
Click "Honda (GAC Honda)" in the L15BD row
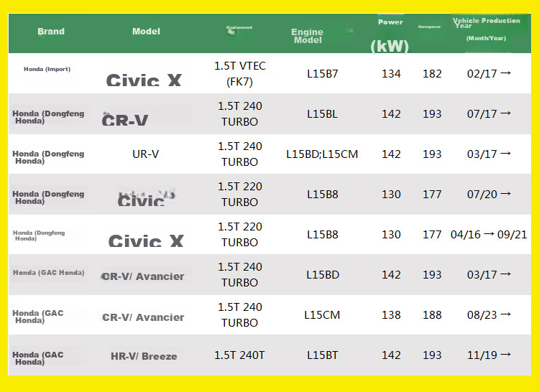tap(48, 273)
